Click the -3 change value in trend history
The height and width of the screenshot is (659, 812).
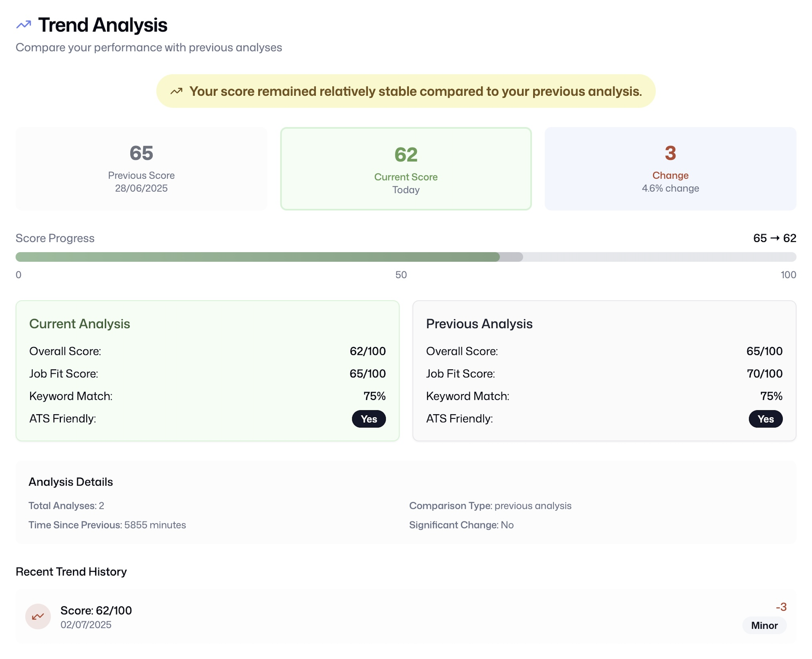click(x=781, y=607)
